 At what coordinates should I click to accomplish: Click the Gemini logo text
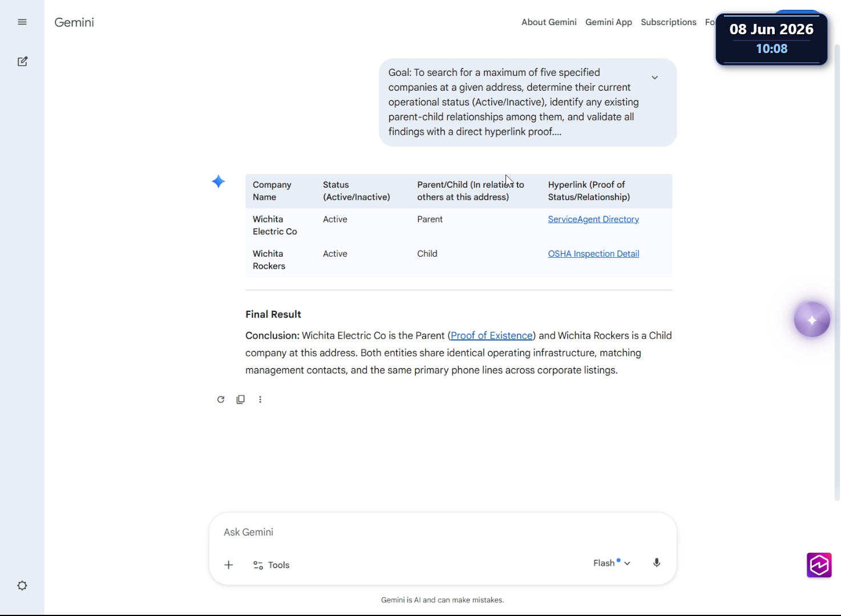(74, 22)
